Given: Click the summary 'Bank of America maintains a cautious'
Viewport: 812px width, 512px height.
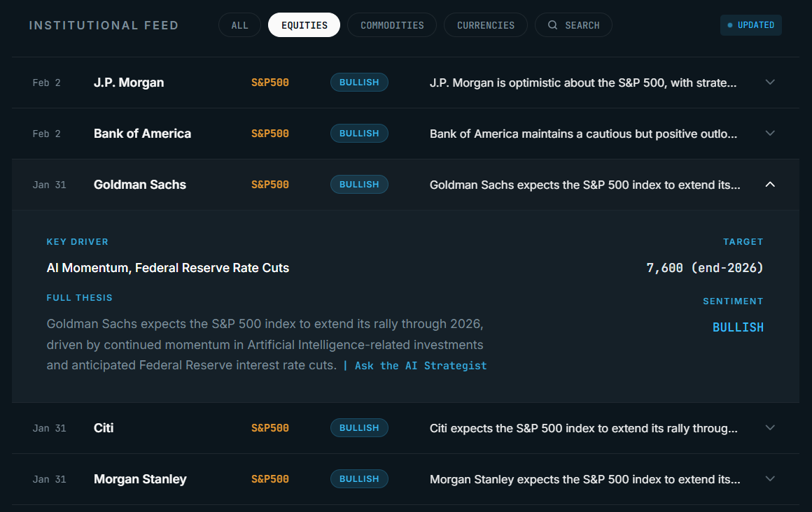Looking at the screenshot, I should (583, 134).
